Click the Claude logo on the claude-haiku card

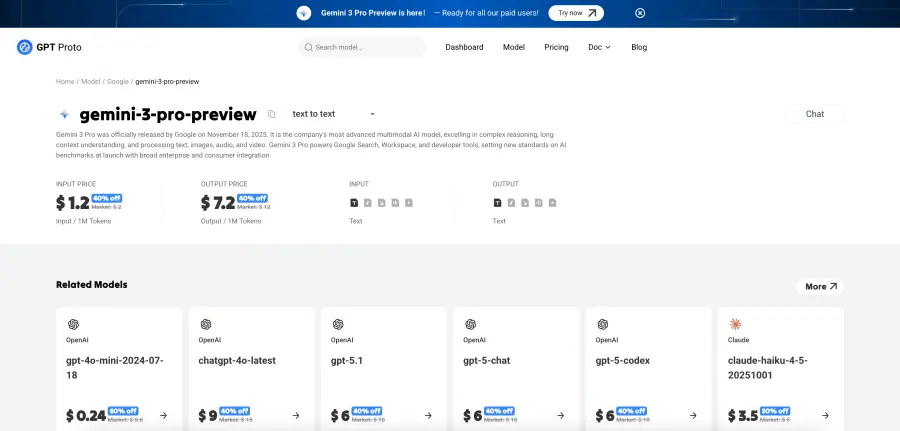click(736, 324)
